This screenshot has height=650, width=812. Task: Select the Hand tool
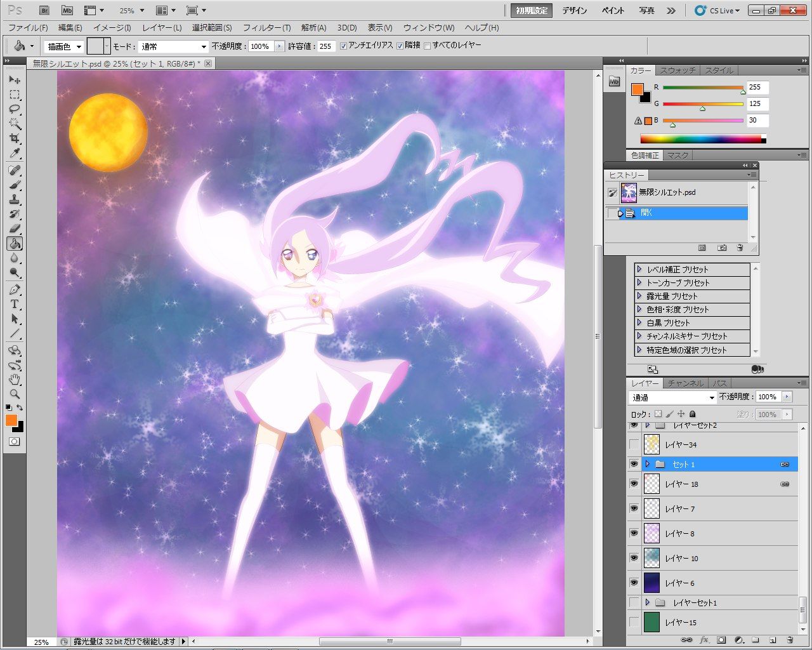(x=15, y=380)
